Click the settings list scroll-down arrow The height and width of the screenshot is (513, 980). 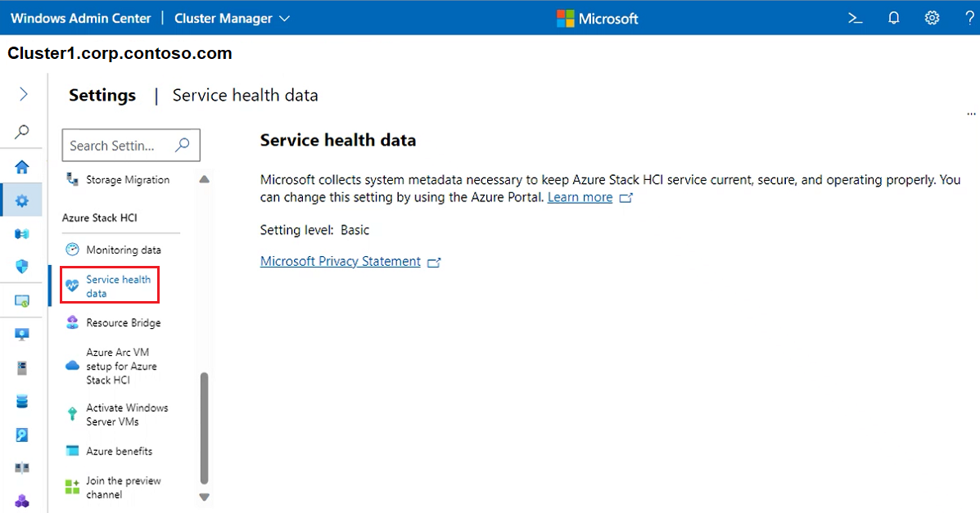[204, 497]
